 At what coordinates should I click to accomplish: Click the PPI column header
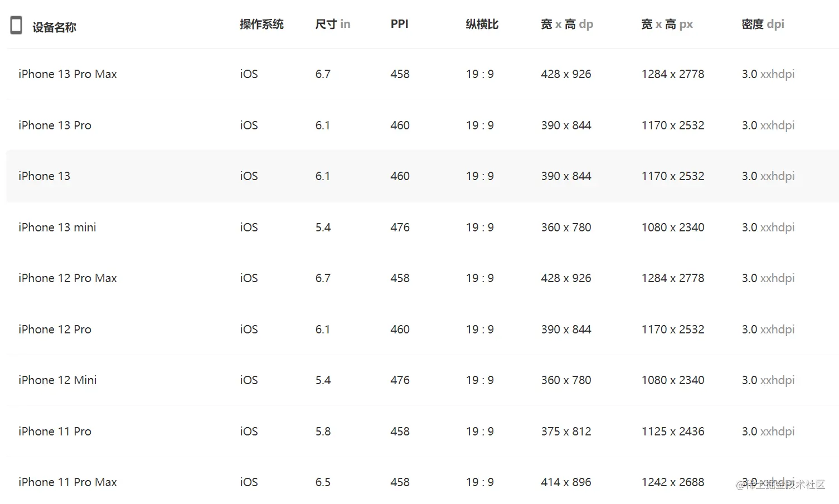coord(399,24)
